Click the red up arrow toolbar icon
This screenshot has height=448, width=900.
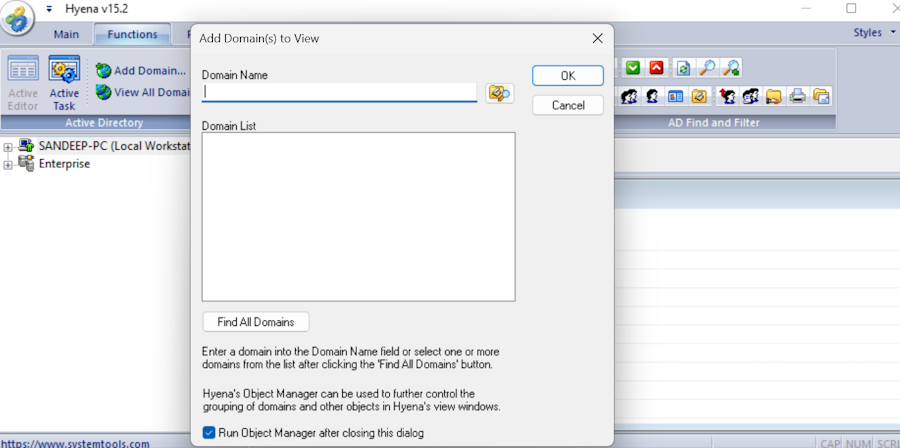coord(657,68)
